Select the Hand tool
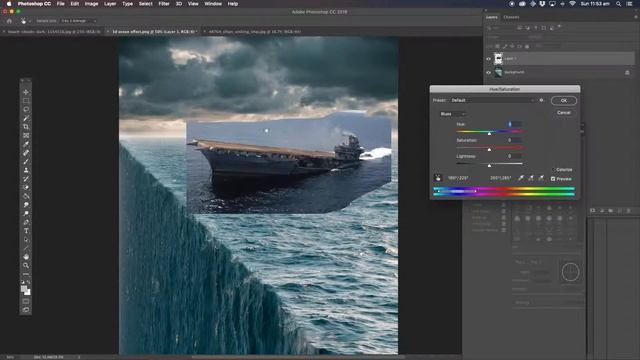The image size is (640, 360). pyautogui.click(x=26, y=257)
